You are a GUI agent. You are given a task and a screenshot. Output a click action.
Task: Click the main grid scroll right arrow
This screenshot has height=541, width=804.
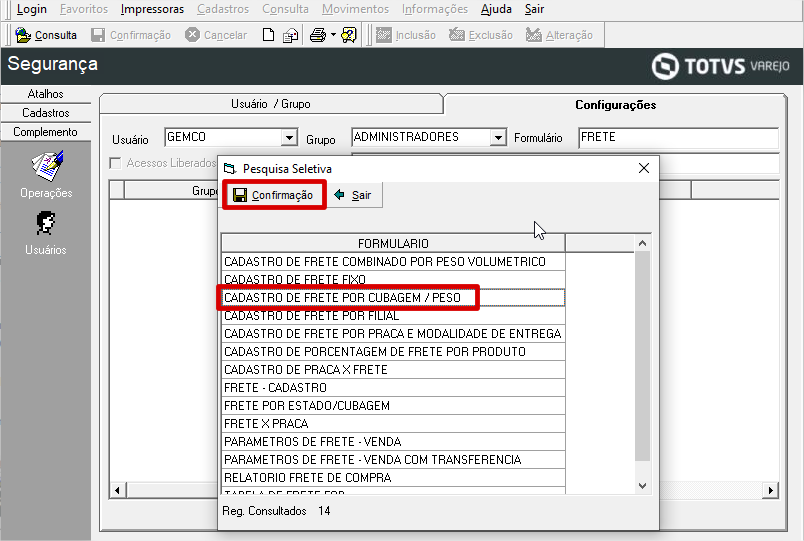[770, 490]
